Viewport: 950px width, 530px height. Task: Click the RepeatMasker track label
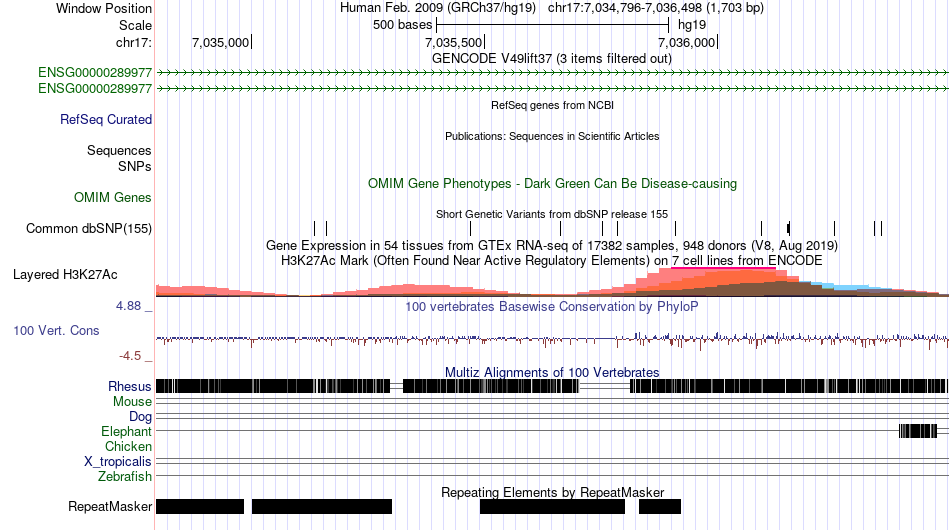[x=110, y=506]
